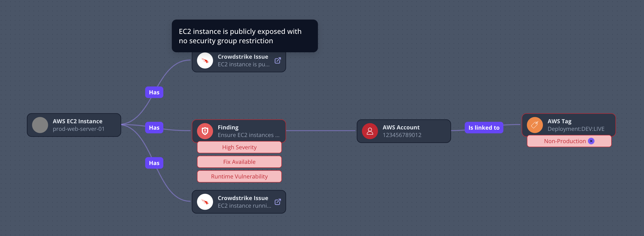644x236 pixels.
Task: Toggle the Runtime Vulnerability badge
Action: [239, 176]
